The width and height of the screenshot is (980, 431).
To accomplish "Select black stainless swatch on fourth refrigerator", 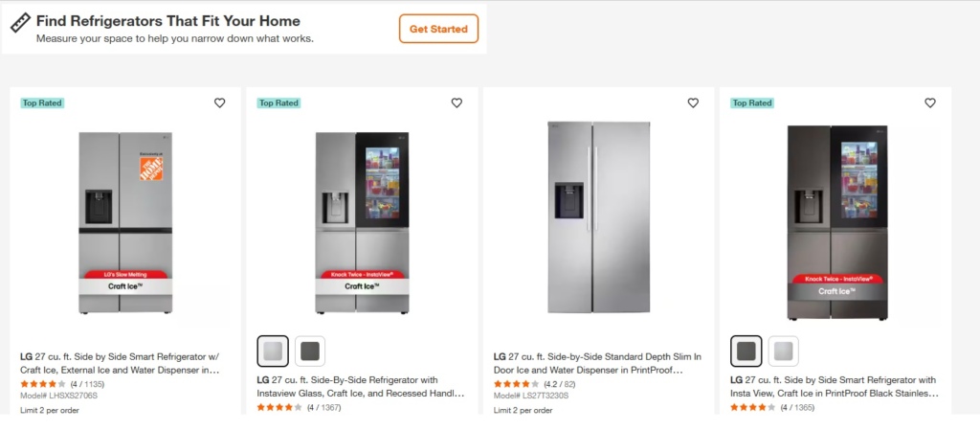I will (x=746, y=352).
